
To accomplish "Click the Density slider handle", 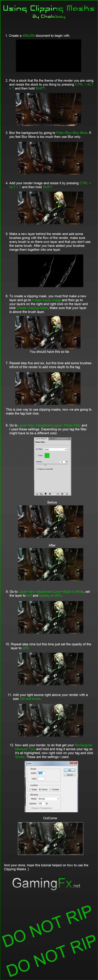I will (x=45, y=465).
